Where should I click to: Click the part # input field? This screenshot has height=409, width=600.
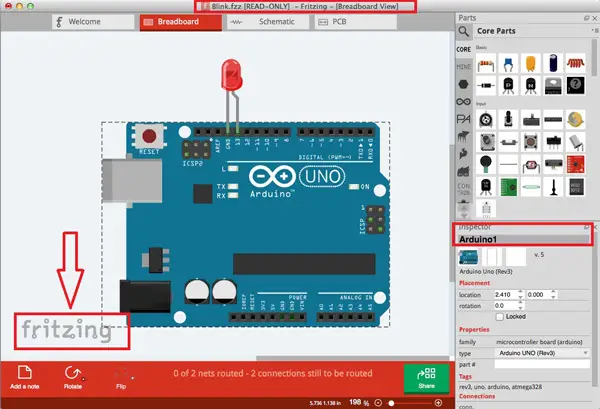coord(542,365)
